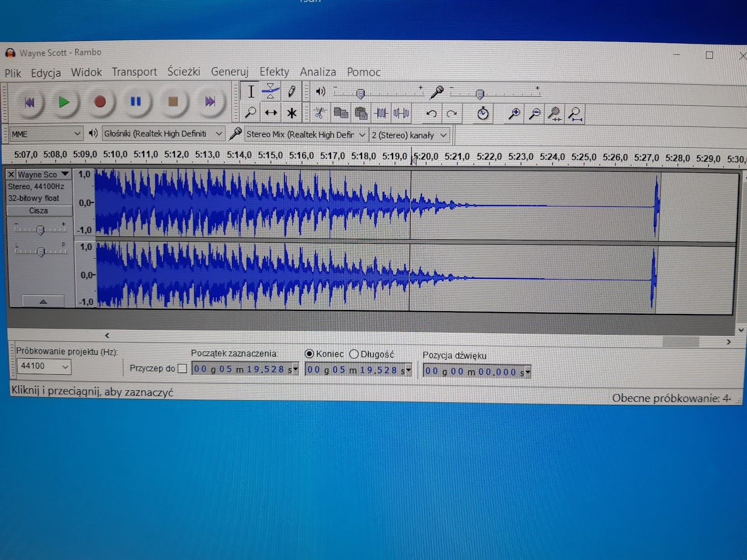Click the track gain slider knob
The width and height of the screenshot is (747, 560).
[40, 230]
